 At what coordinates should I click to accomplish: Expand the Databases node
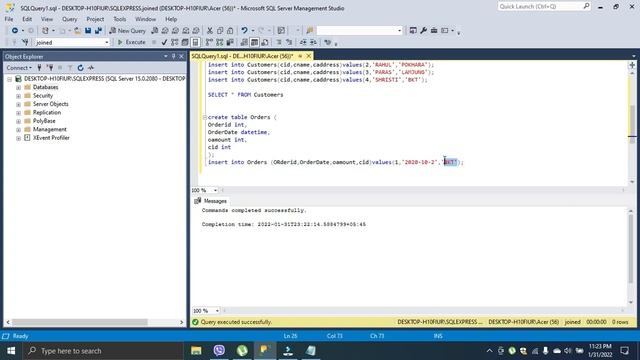[18, 87]
